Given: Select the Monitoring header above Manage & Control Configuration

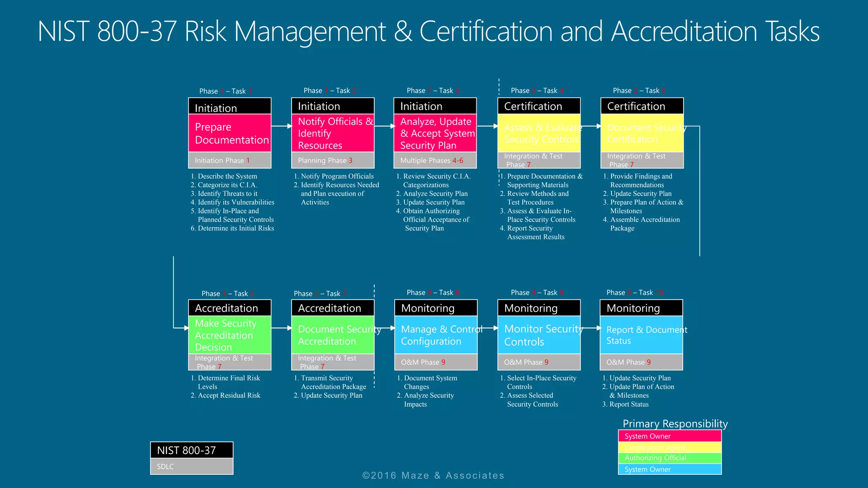Looking at the screenshot, I should click(436, 308).
